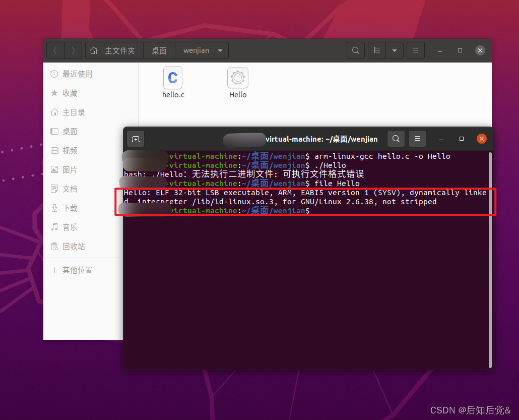Open view options dropdown arrow

pos(395,50)
